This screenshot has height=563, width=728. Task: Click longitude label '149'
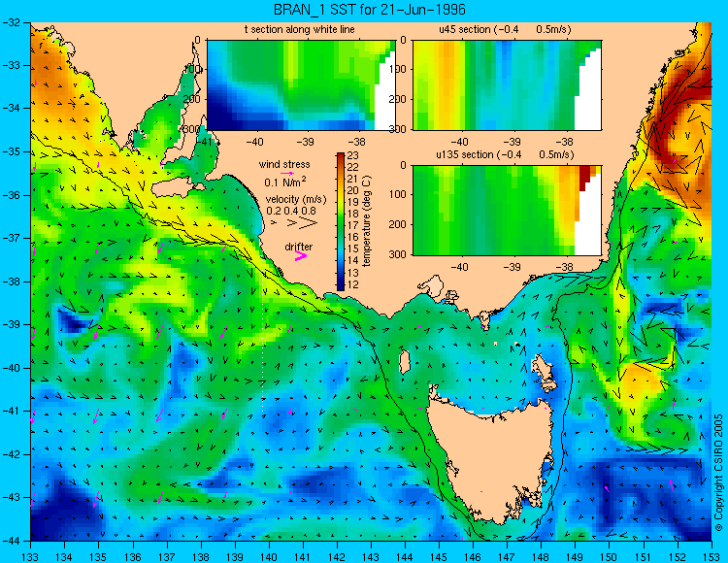(575, 557)
